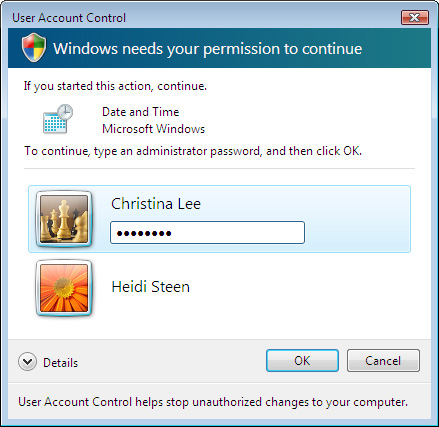Click the footer text about unauthorized changes
Viewport: 439px width, 427px height.
(213, 402)
